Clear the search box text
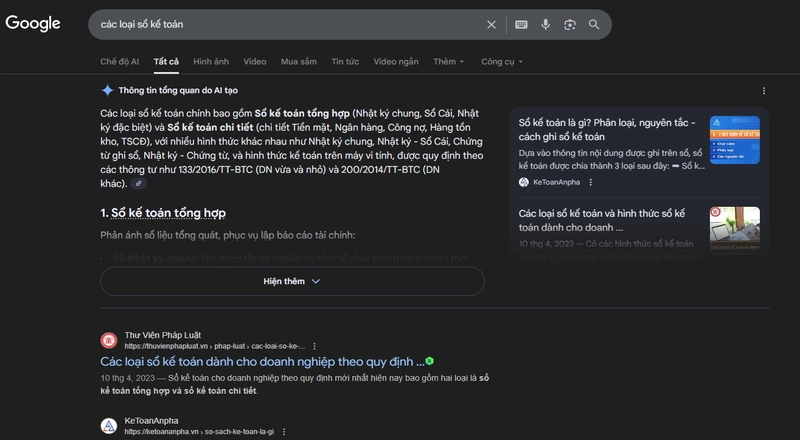Viewport: 800px width, 440px height. click(491, 25)
